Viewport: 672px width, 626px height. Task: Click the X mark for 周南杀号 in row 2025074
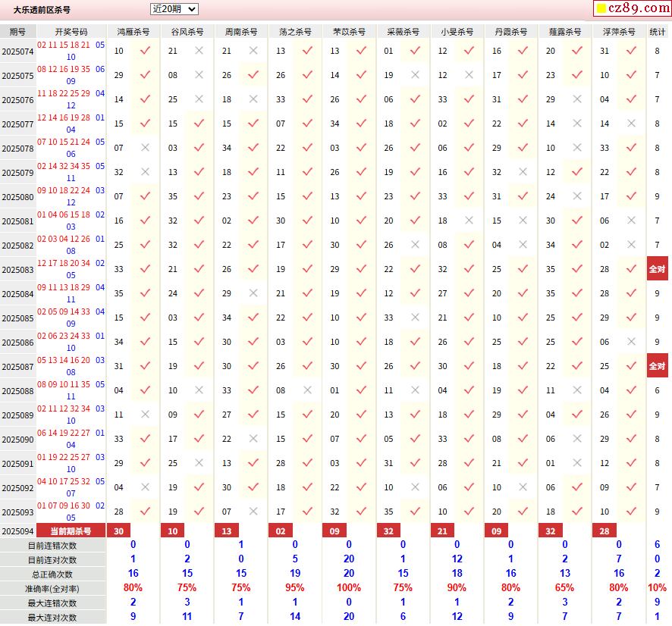click(x=253, y=51)
